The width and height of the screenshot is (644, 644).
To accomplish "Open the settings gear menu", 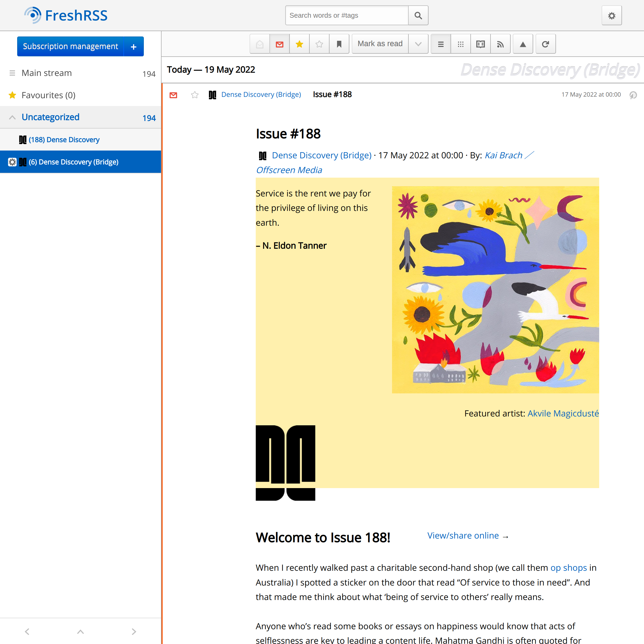I will [x=612, y=15].
